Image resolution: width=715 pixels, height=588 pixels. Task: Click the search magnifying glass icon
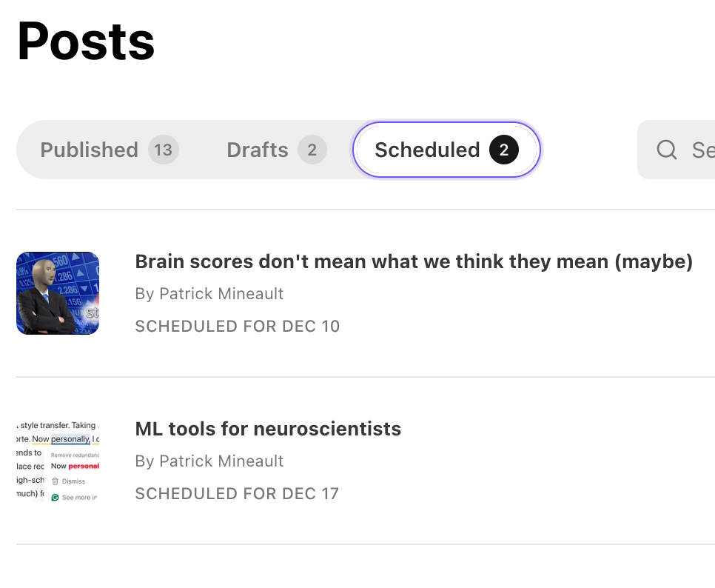point(667,150)
